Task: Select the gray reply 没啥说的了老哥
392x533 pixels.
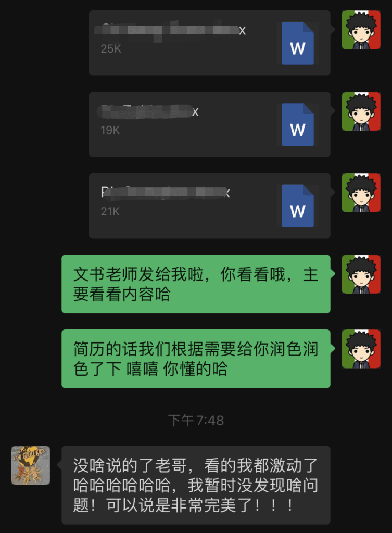Action: [196, 485]
